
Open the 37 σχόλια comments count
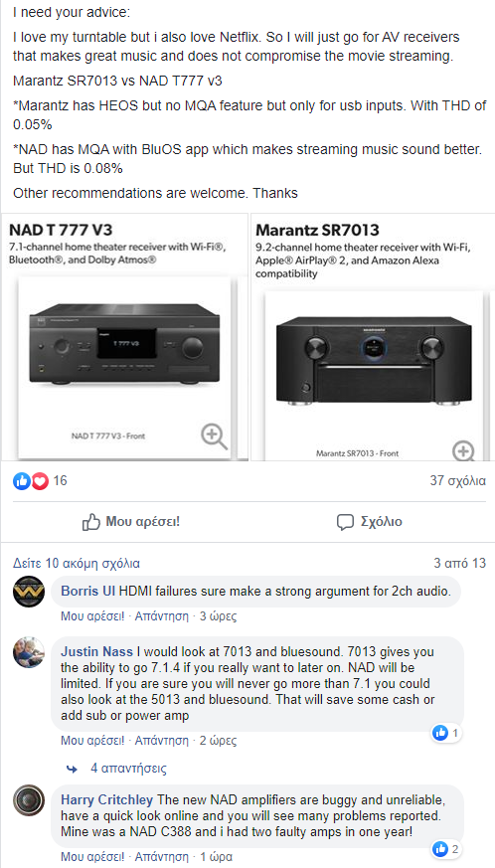pyautogui.click(x=458, y=481)
